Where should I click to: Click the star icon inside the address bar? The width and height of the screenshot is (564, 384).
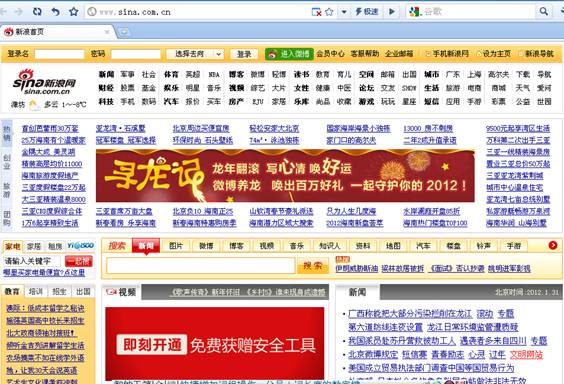329,12
